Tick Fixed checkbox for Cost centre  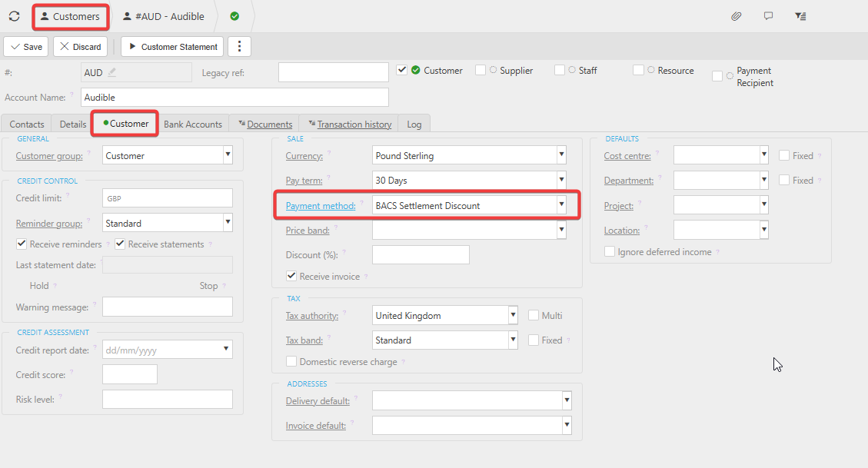[x=784, y=155]
